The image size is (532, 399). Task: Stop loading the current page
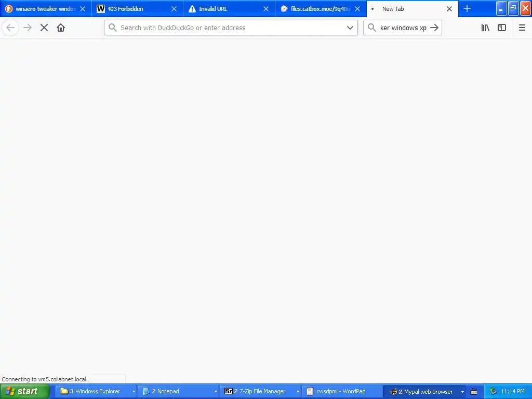[x=44, y=28]
